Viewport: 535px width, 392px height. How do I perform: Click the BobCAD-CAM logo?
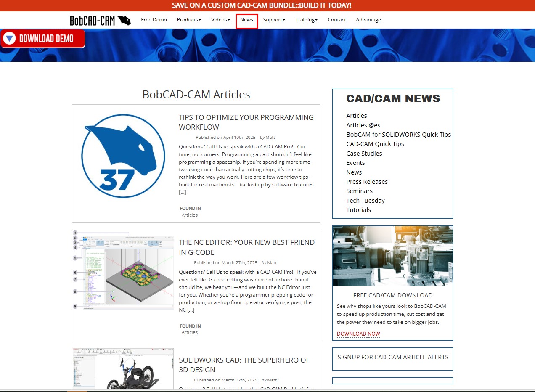[100, 20]
